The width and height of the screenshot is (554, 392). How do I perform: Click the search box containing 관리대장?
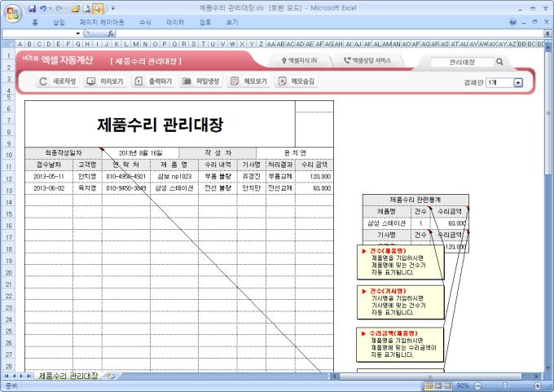point(462,62)
